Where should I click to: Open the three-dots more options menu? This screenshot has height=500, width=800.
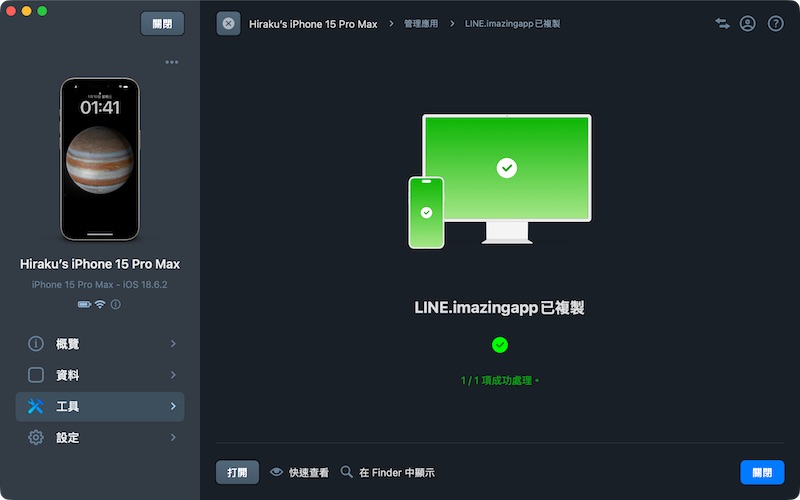(x=172, y=62)
